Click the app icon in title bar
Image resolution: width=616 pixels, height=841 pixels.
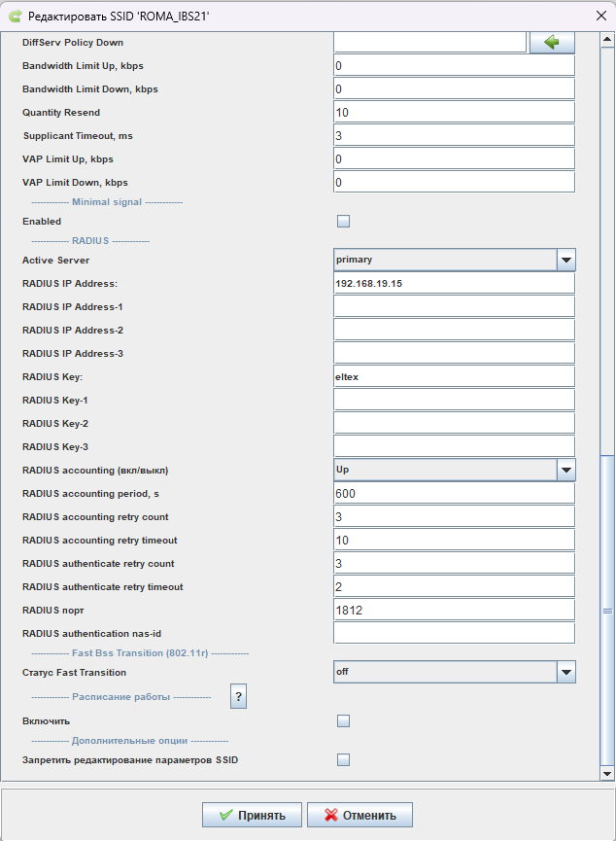(16, 17)
